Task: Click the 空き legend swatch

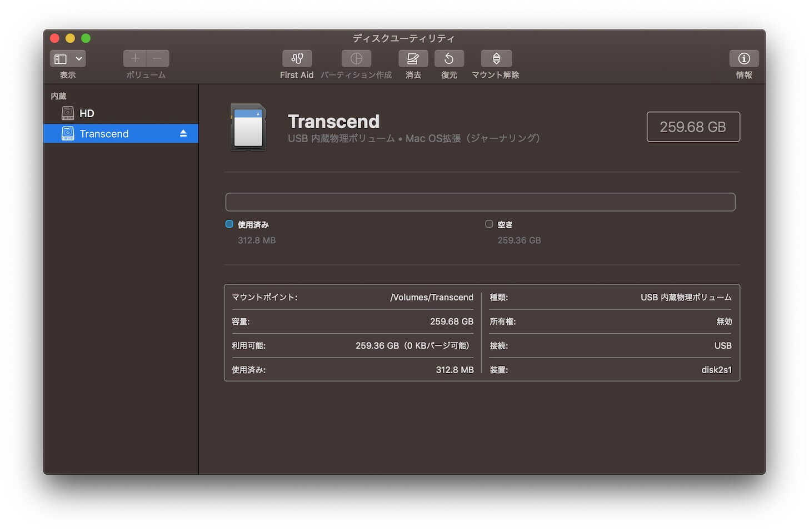Action: point(489,224)
